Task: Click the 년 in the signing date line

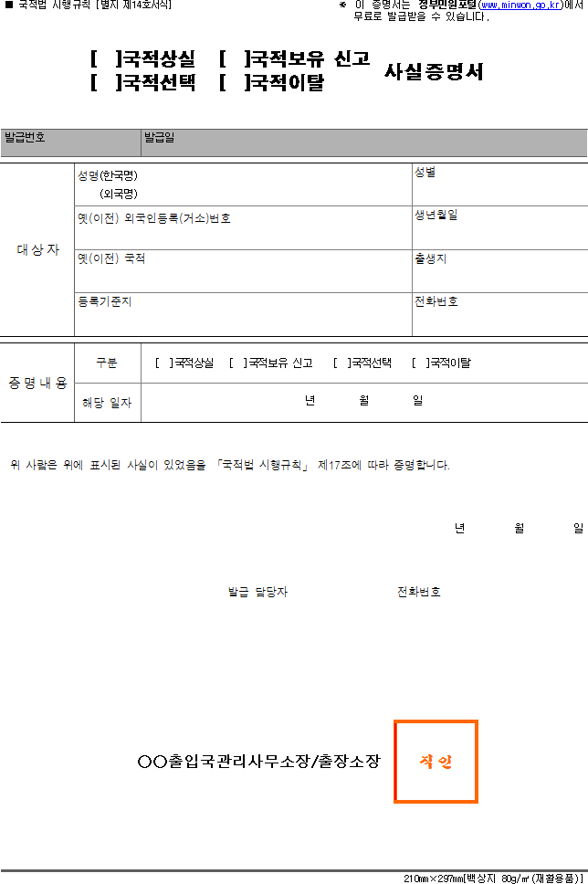Action: [460, 528]
